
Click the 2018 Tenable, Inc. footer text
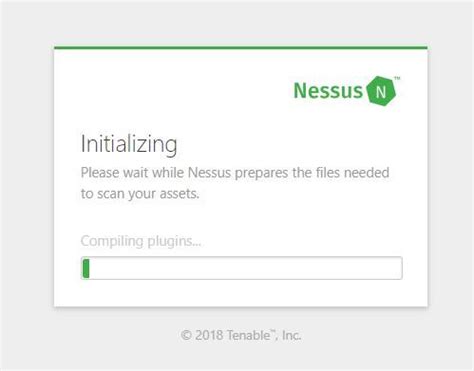(x=241, y=335)
